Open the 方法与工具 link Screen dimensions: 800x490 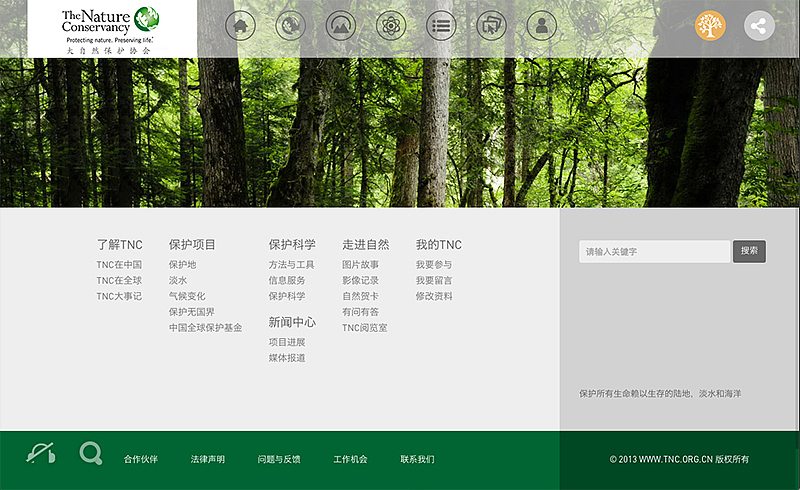(x=292, y=265)
